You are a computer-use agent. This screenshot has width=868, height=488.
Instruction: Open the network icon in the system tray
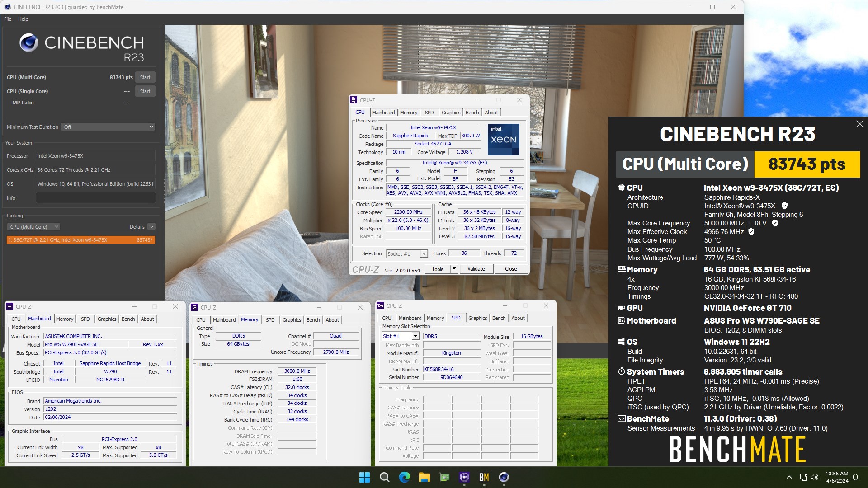point(803,477)
